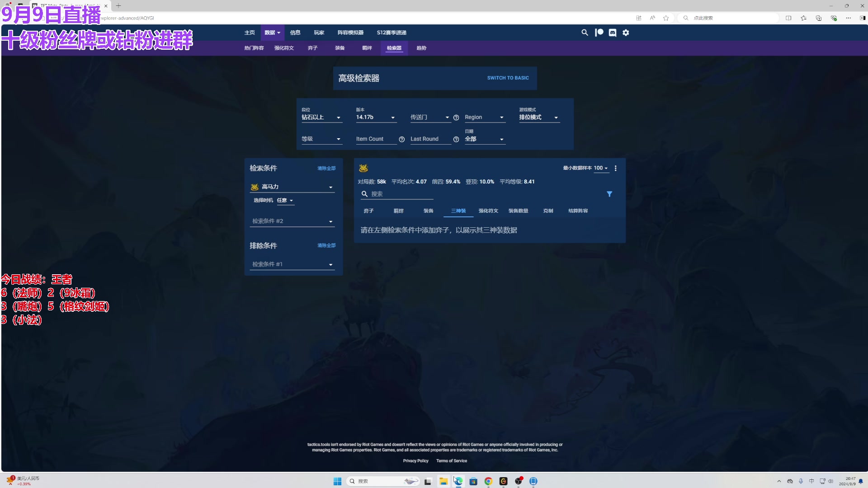Click help icon next to Item Count

point(402,139)
